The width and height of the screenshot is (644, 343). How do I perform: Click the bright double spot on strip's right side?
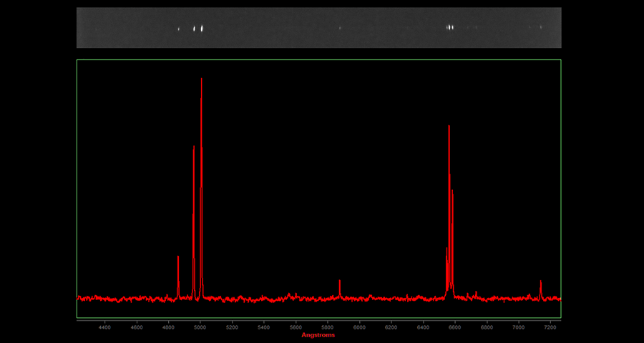pos(450,28)
